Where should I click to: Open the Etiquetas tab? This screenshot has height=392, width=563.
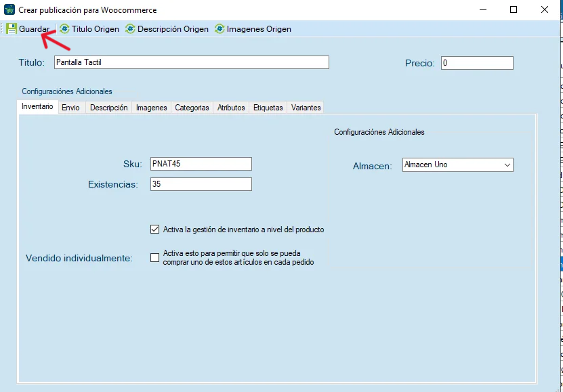(268, 108)
